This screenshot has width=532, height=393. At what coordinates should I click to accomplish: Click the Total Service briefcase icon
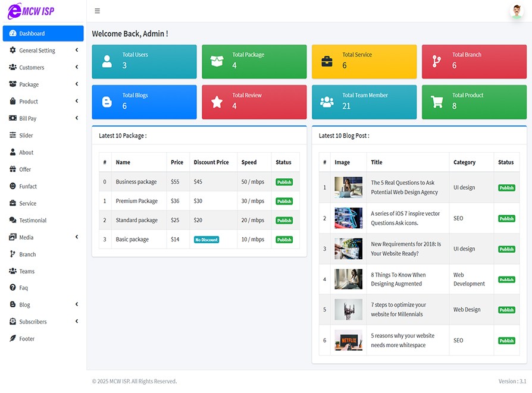[x=327, y=61]
